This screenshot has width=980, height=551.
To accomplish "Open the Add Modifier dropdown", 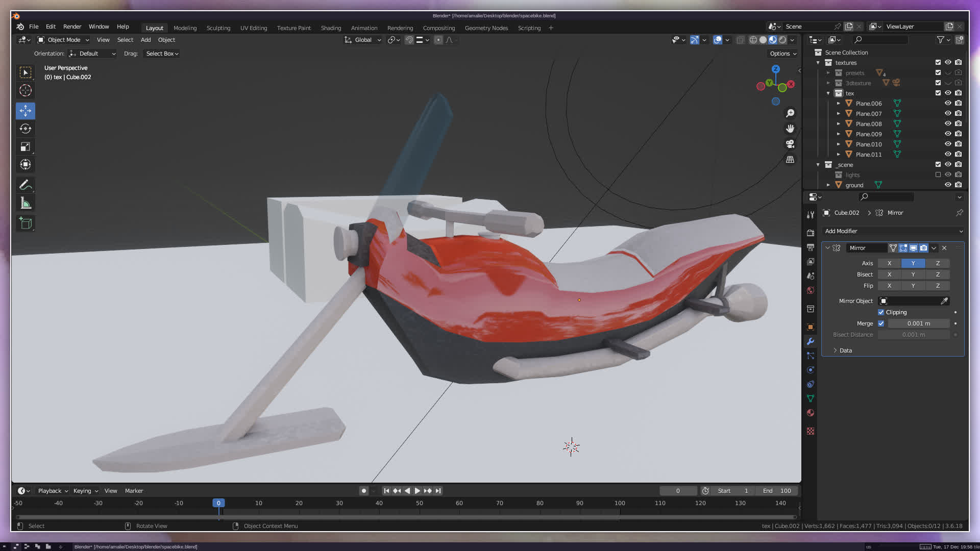I will coord(893,231).
